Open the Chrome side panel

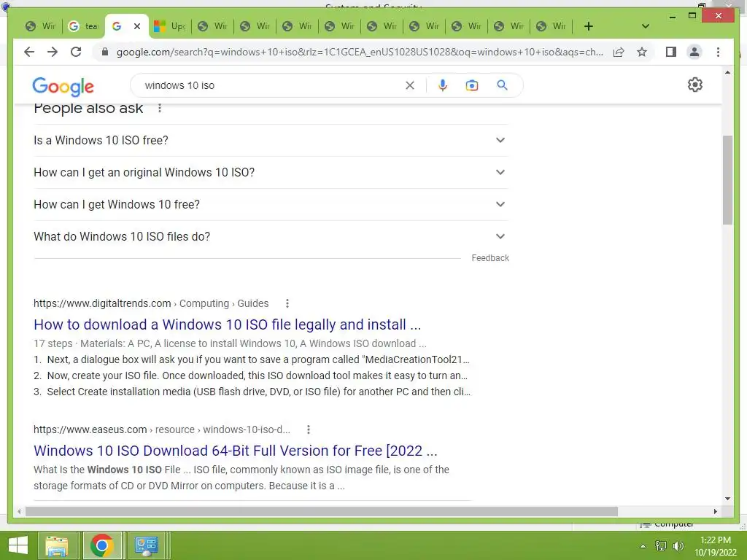tap(671, 52)
